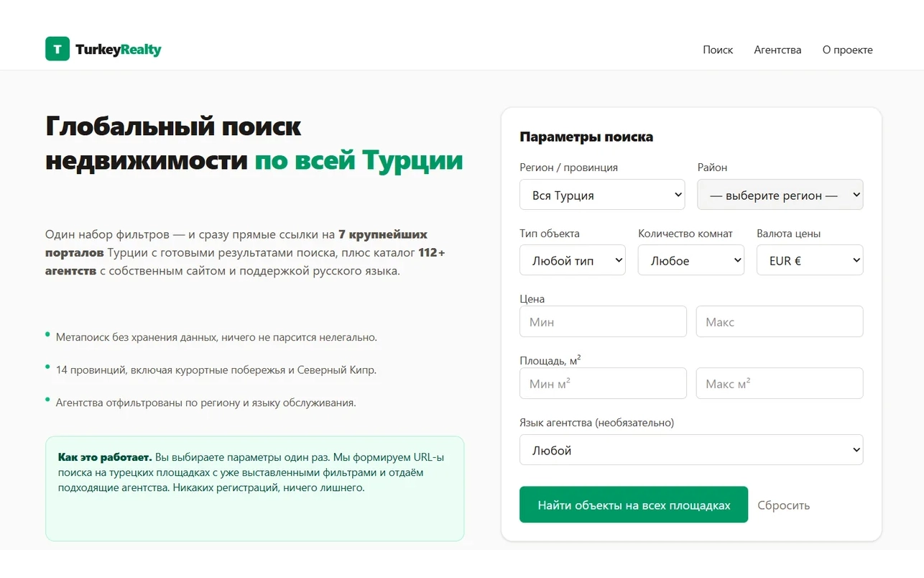
Task: Open the Поиск navigation item
Action: click(718, 50)
